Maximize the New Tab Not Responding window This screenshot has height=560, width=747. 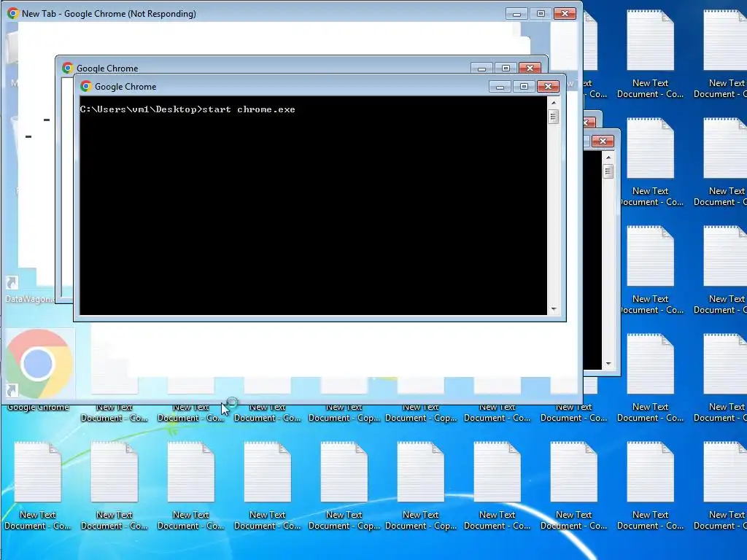[x=541, y=14]
